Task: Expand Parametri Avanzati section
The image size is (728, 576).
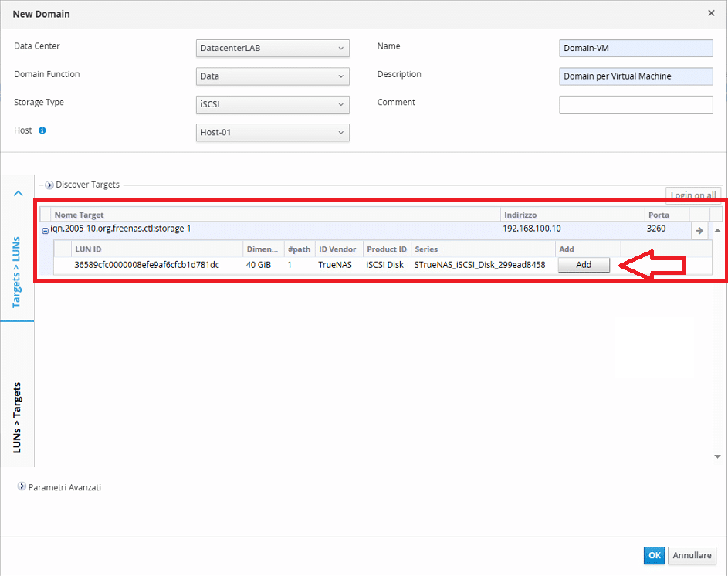Action: (x=22, y=487)
